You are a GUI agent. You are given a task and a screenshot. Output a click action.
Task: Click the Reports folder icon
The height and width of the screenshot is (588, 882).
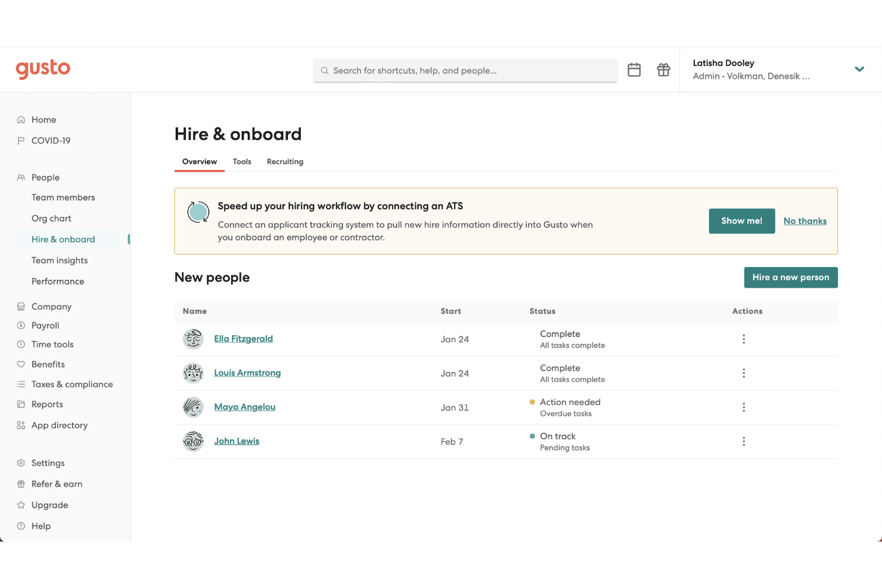click(x=21, y=404)
